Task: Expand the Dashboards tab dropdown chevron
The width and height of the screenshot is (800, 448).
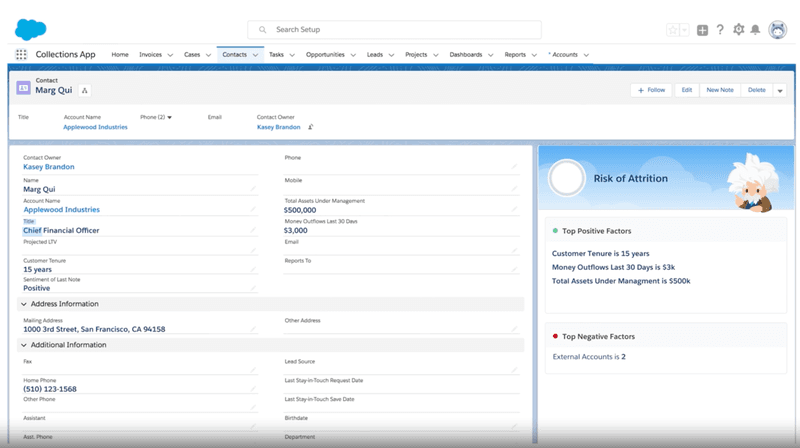Action: (x=490, y=55)
